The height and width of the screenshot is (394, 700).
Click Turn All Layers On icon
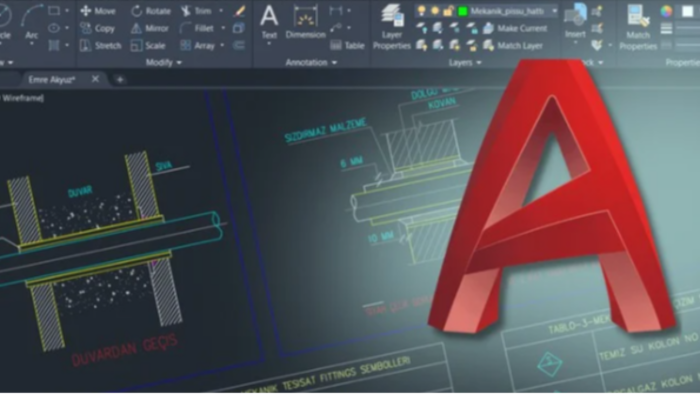421,45
